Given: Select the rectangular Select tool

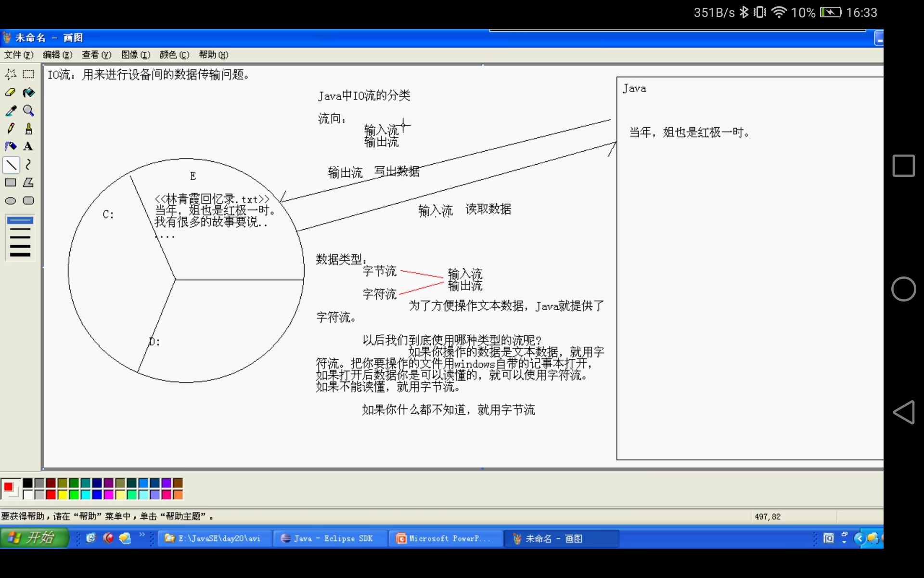Looking at the screenshot, I should pos(28,74).
